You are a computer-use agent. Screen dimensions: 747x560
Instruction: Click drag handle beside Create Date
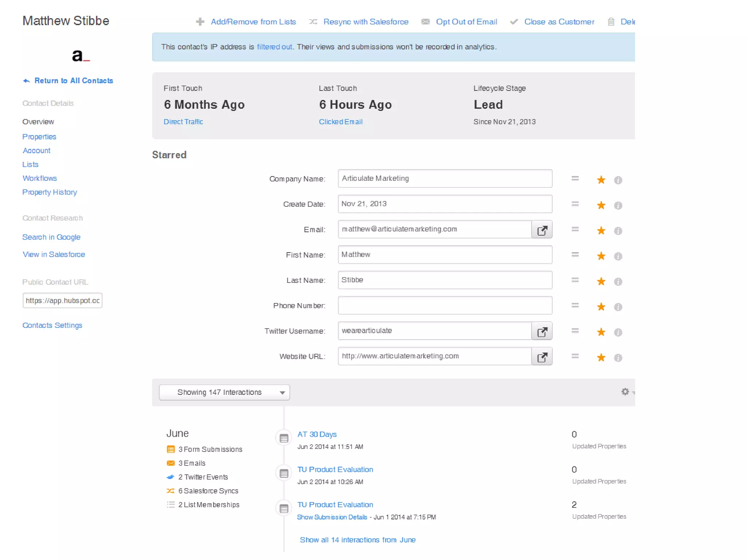[575, 204]
